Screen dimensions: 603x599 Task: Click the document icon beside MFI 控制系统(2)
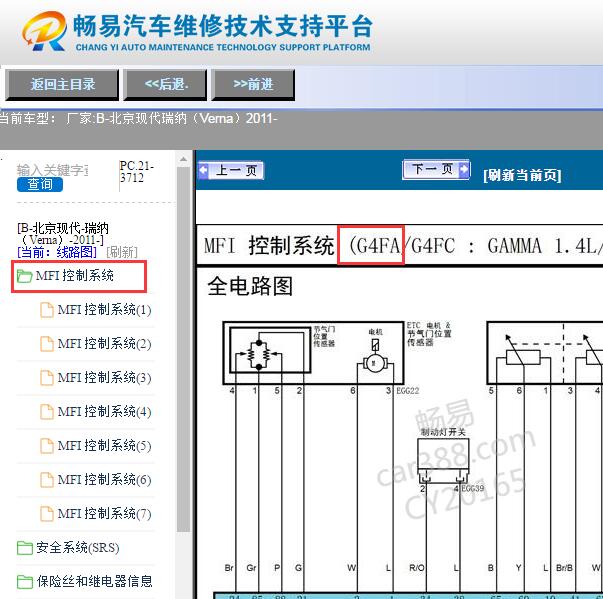[x=47, y=344]
